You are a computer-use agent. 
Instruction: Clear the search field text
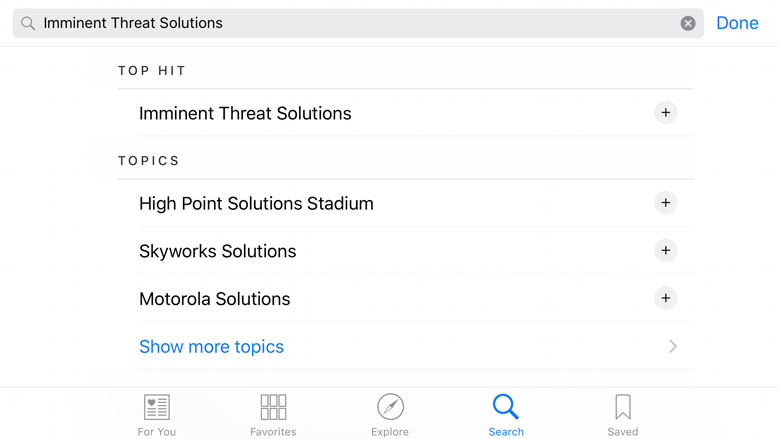point(688,23)
